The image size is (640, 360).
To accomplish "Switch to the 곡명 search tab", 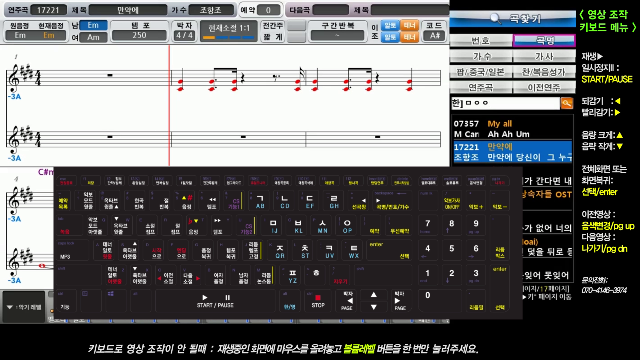I will coord(544,40).
